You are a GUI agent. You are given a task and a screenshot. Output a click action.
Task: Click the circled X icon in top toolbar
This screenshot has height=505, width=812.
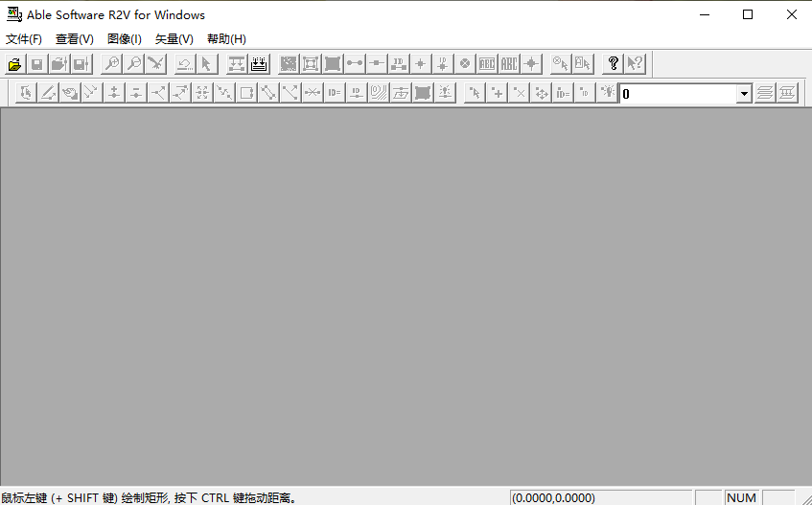pos(465,63)
